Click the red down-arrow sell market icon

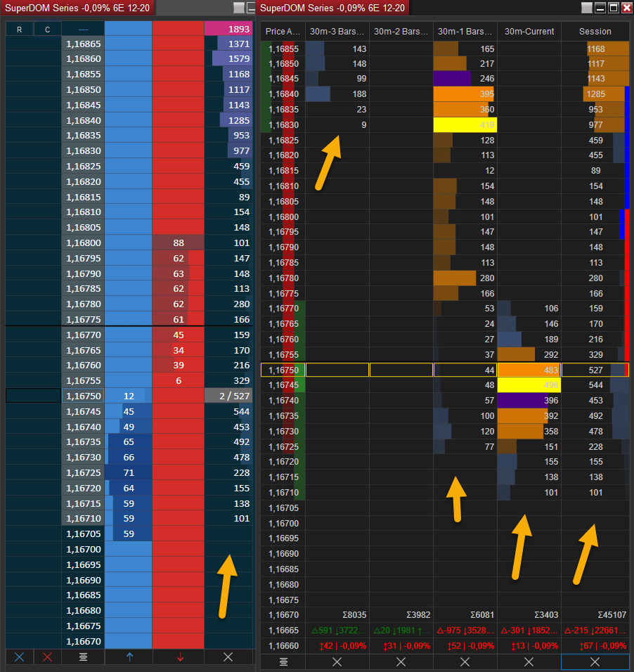click(x=180, y=657)
